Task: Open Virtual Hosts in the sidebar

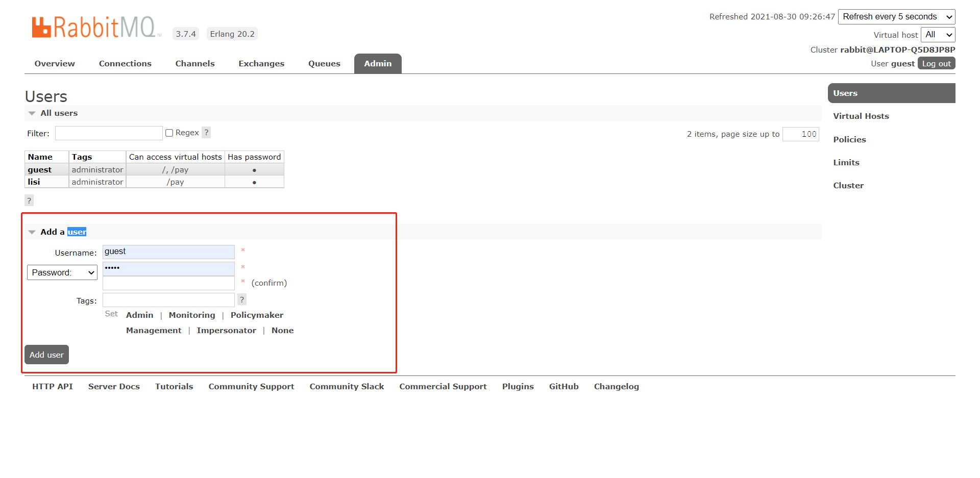Action: point(861,116)
